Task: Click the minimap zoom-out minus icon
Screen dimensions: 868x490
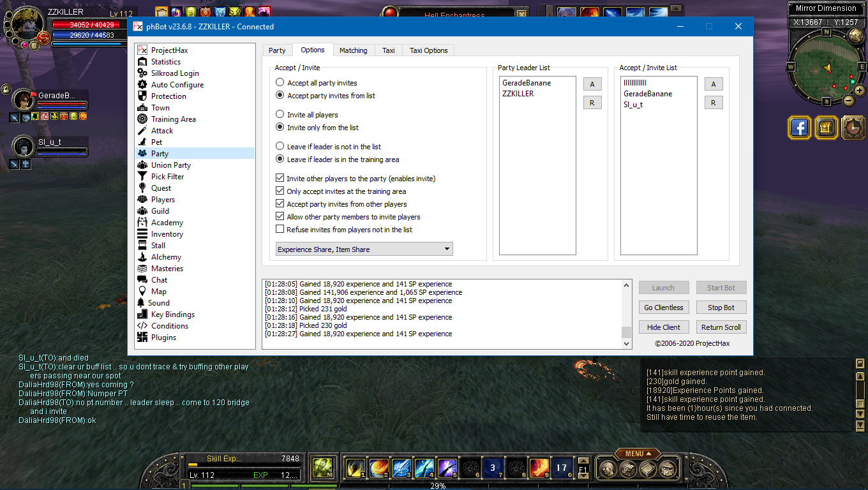Action: (848, 100)
